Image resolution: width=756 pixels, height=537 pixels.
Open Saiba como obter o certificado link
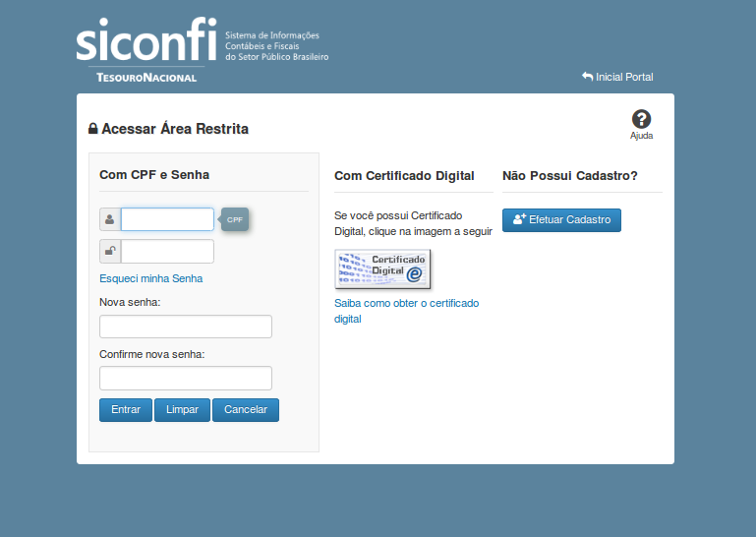pos(406,304)
